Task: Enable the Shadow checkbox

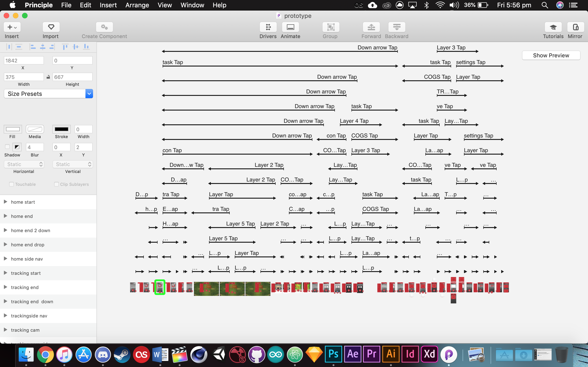Action: pos(7,147)
